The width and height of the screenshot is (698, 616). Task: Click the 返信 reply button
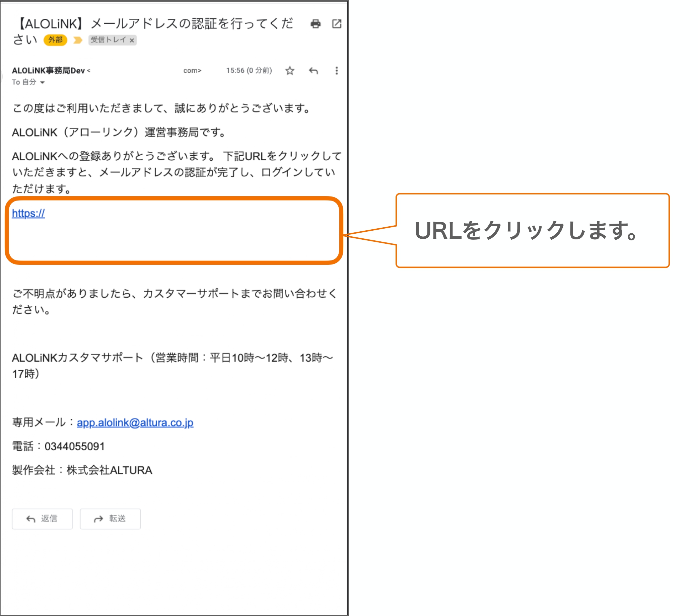pos(42,519)
